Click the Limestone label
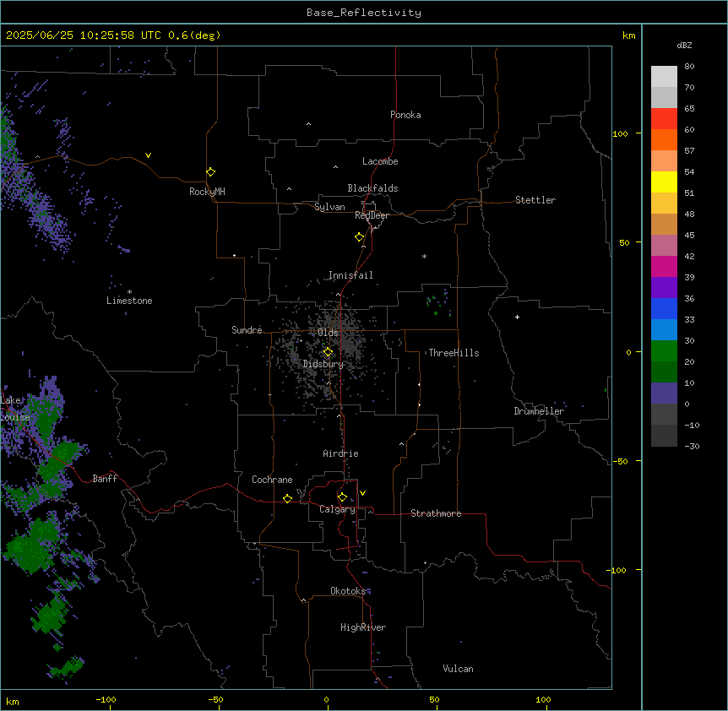Viewport: 728px width, 711px height. (x=129, y=301)
